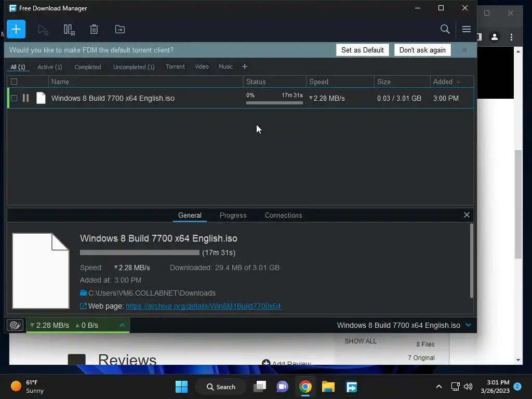Click the external link icon near Web page
This screenshot has height=399, width=532.
(83, 306)
